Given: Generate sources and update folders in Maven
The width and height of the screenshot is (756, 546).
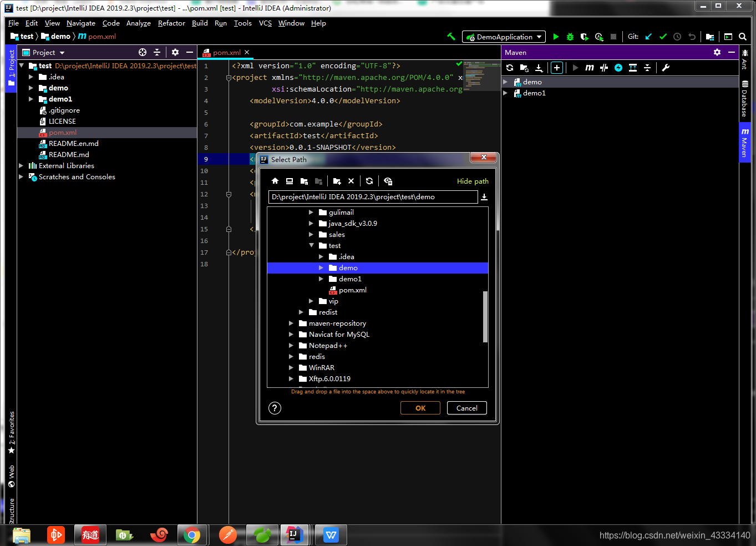Looking at the screenshot, I should 524,68.
